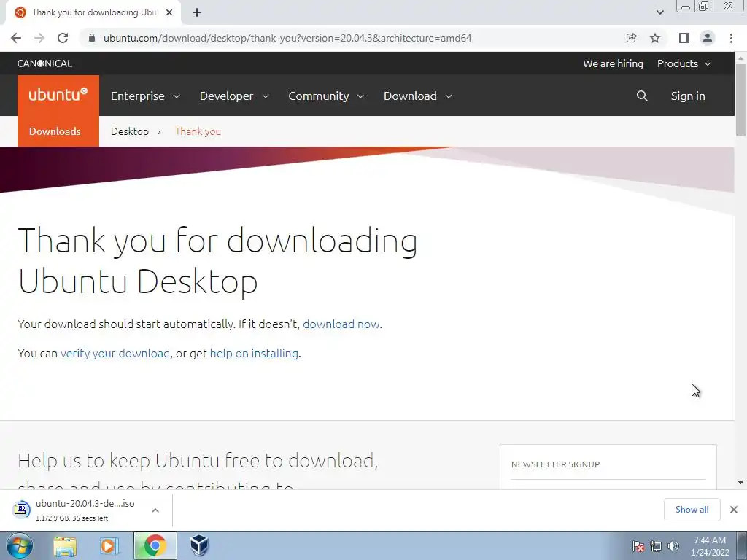Click the taskbar clock showing 7:44 AM

(710, 546)
